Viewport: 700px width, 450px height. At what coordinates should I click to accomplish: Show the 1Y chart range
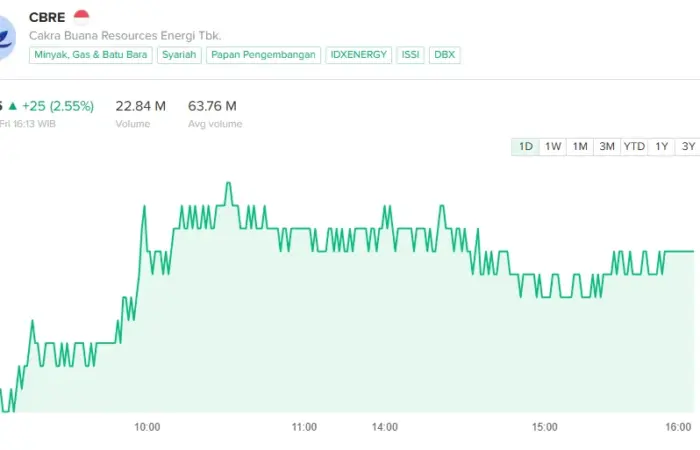click(661, 146)
